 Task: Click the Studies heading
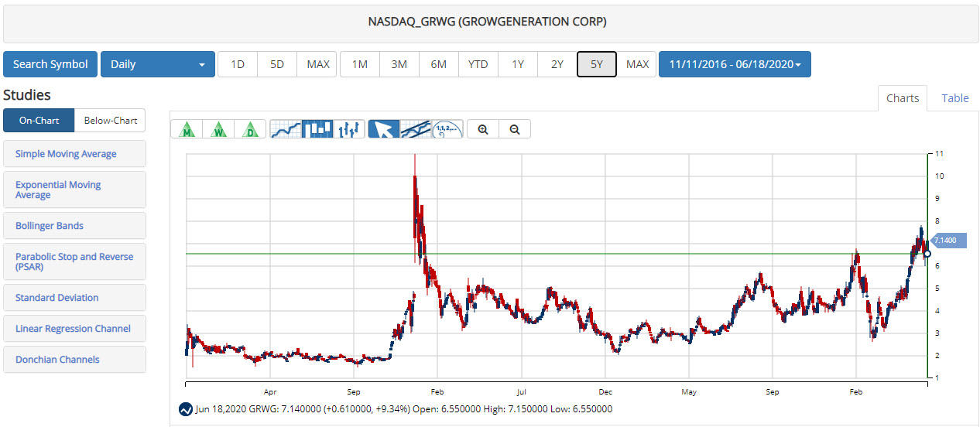(x=27, y=95)
